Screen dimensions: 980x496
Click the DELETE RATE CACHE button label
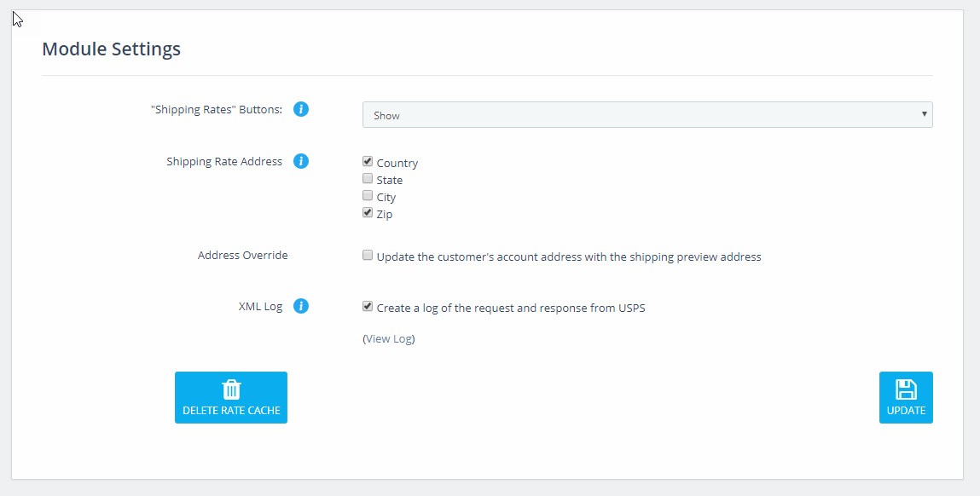[x=231, y=411]
